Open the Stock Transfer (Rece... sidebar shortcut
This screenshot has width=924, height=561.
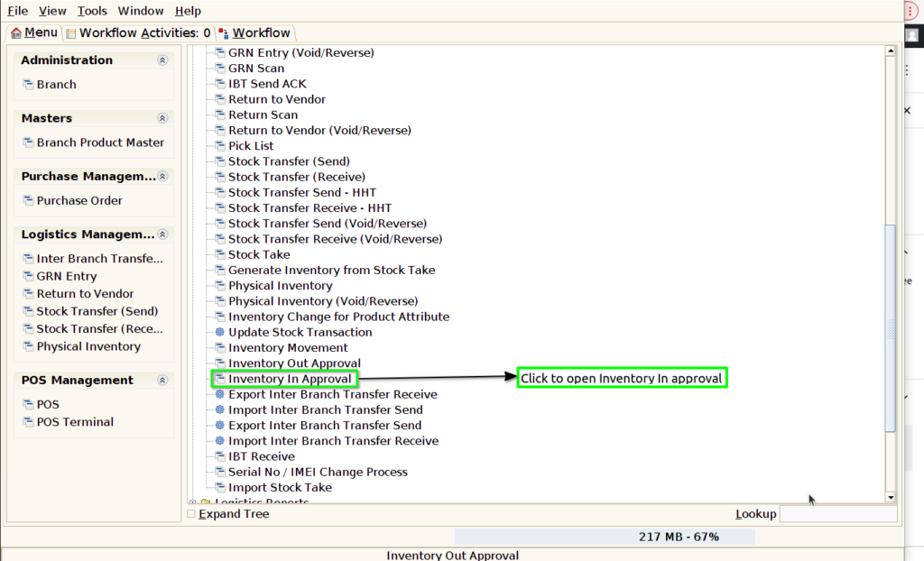click(99, 329)
